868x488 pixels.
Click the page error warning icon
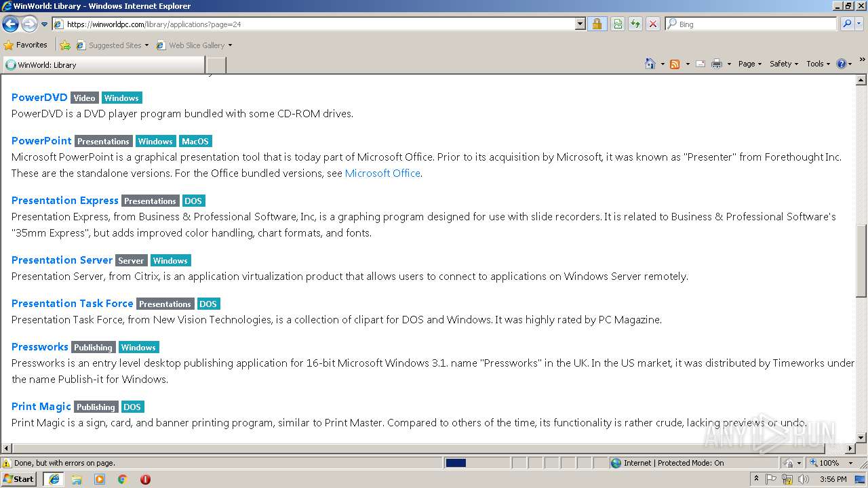tap(7, 463)
